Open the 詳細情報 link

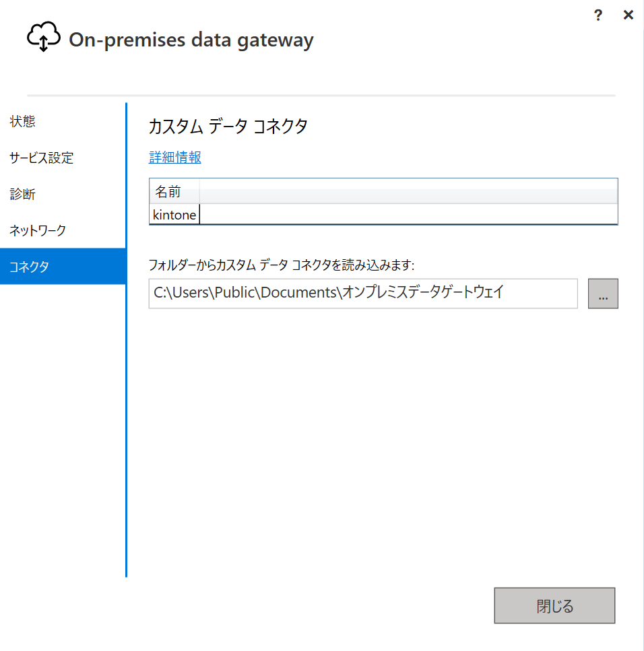tap(175, 158)
